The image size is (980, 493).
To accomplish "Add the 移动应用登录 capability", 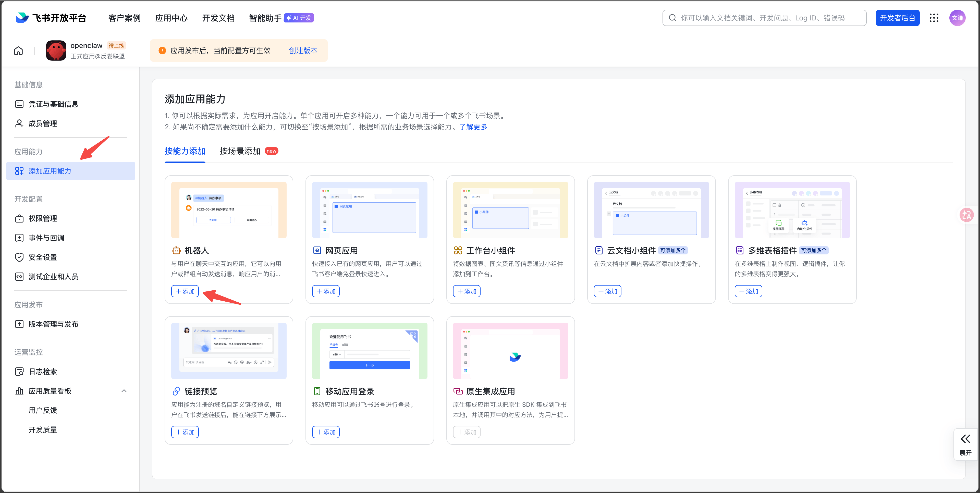I will tap(326, 432).
